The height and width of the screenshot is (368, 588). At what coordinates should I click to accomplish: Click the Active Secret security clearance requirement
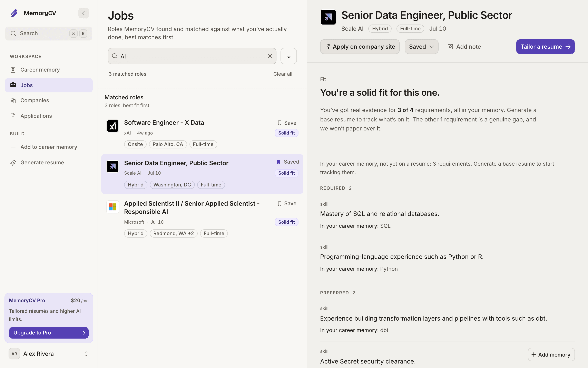point(368,361)
